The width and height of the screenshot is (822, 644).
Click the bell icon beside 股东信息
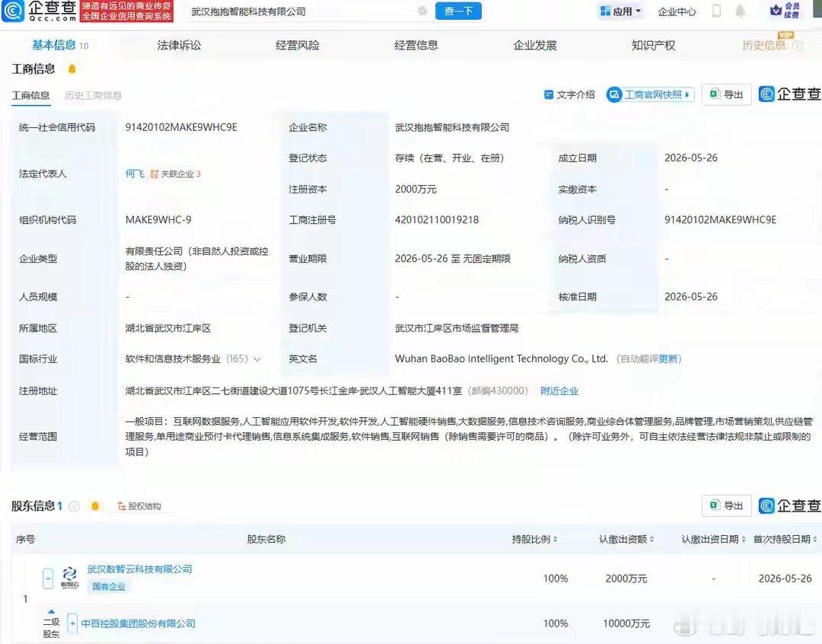95,506
